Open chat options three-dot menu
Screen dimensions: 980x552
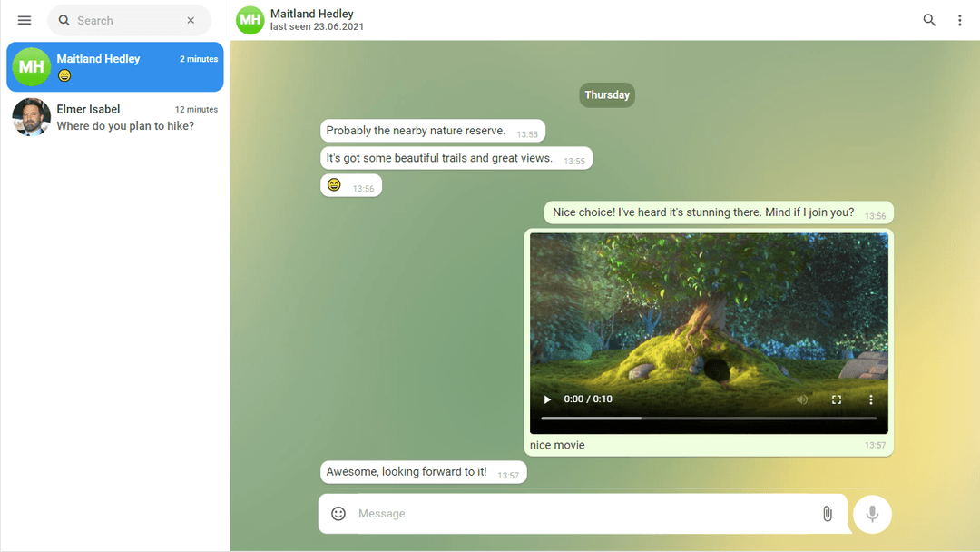pos(959,20)
